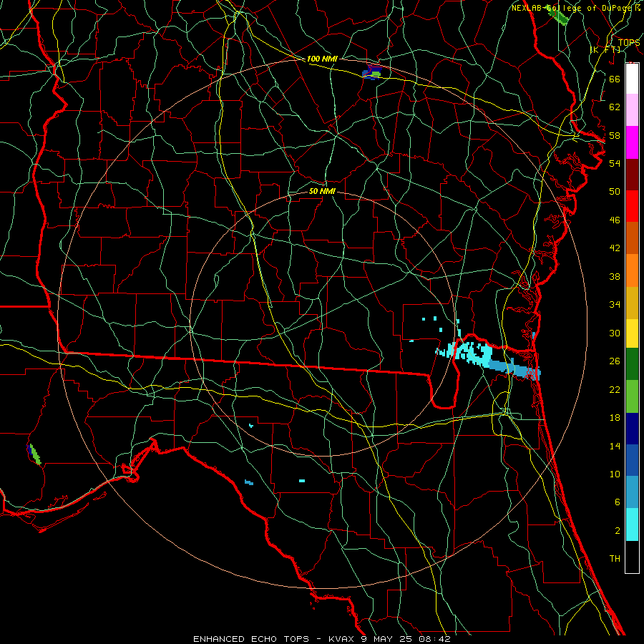Click the "18" legend scale label
The height and width of the screenshot is (644, 644).
click(x=615, y=418)
